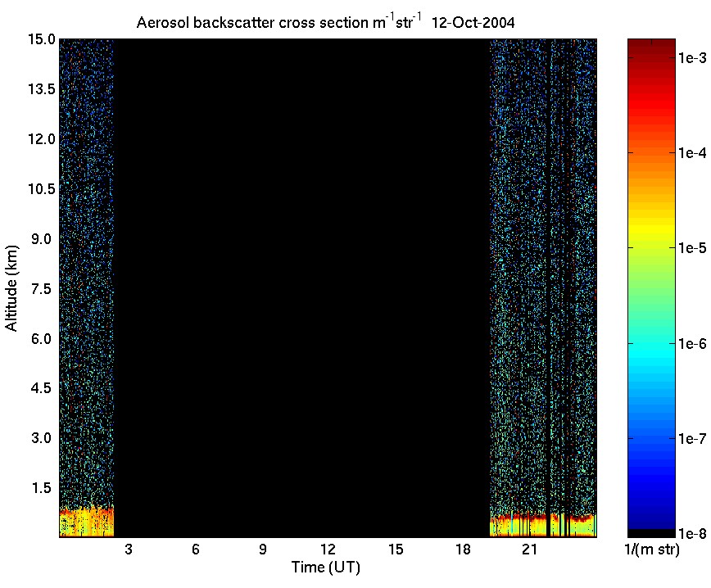Screen dimensions: 711x588
Task: Click the '6' time tick label
Action: [196, 550]
